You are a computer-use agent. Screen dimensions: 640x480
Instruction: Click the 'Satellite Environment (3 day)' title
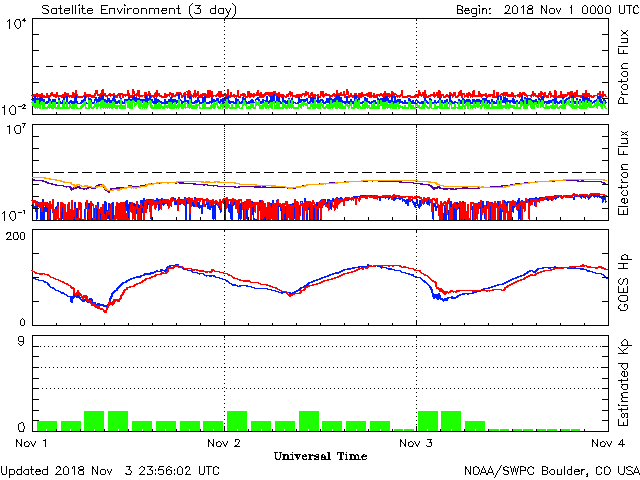coord(139,10)
